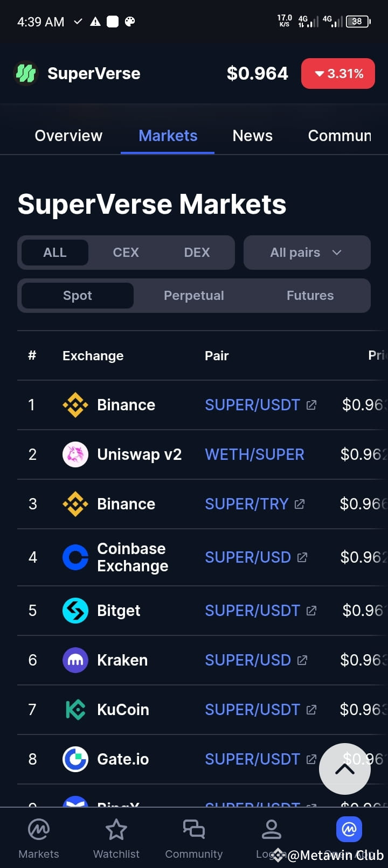Image resolution: width=388 pixels, height=868 pixels.
Task: Select the DEX filter option
Action: click(197, 253)
